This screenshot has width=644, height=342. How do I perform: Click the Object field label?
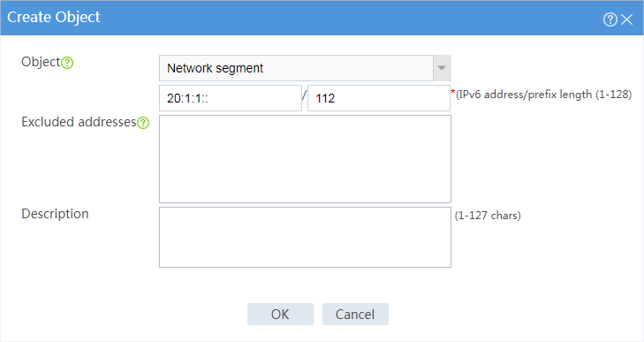point(41,62)
